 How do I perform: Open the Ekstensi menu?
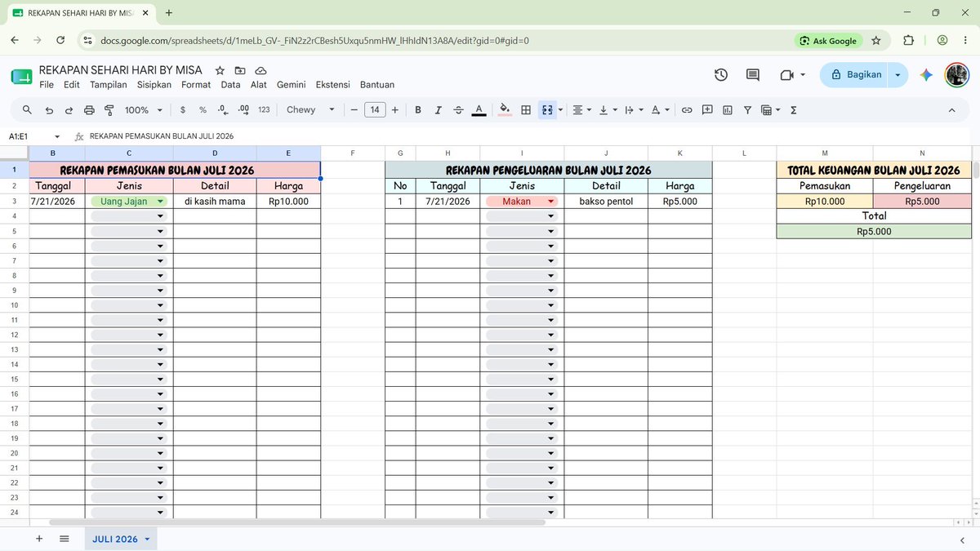[x=333, y=85]
